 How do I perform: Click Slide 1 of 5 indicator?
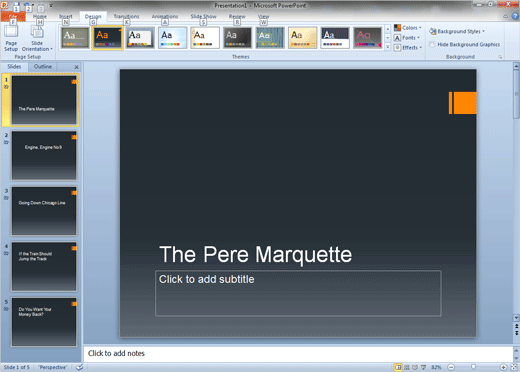click(17, 367)
